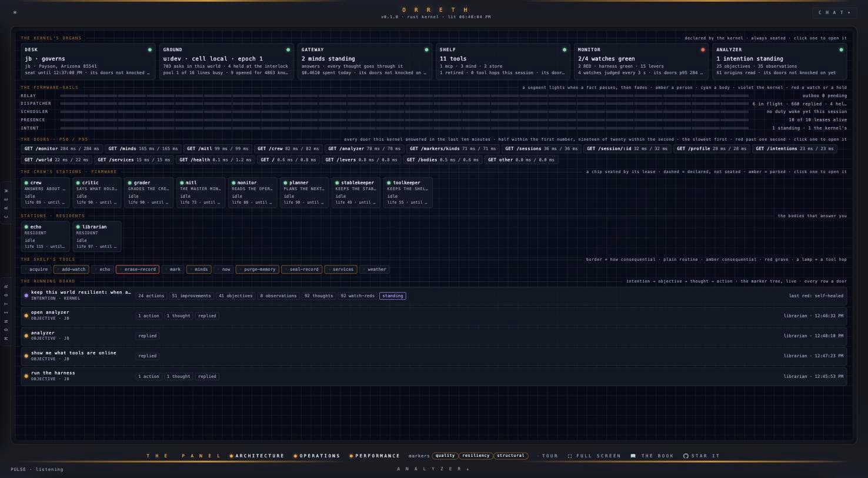This screenshot has width=868, height=478.
Task: Click the asterisk icon in the top-left corner
Action: click(15, 12)
